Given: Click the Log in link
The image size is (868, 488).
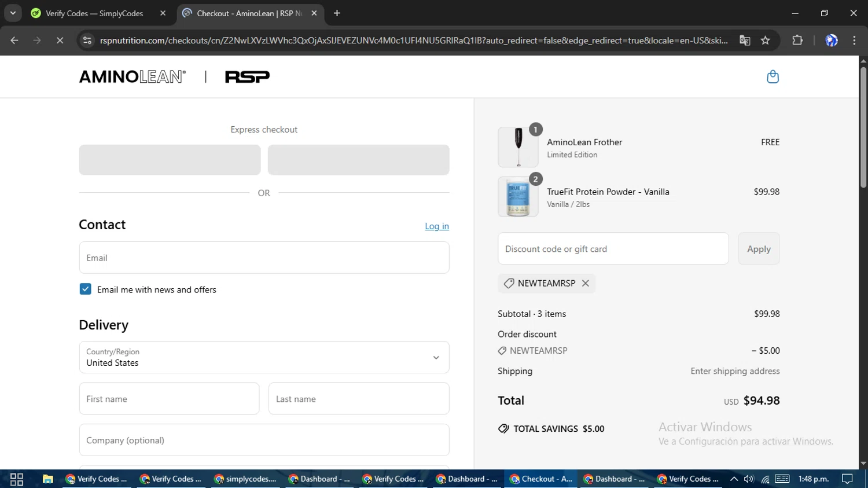Looking at the screenshot, I should pos(437,226).
